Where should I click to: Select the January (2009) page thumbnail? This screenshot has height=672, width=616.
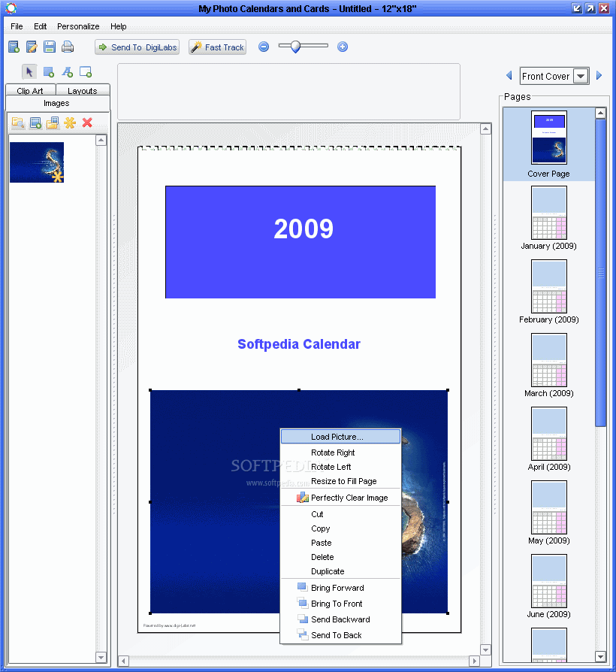point(548,213)
